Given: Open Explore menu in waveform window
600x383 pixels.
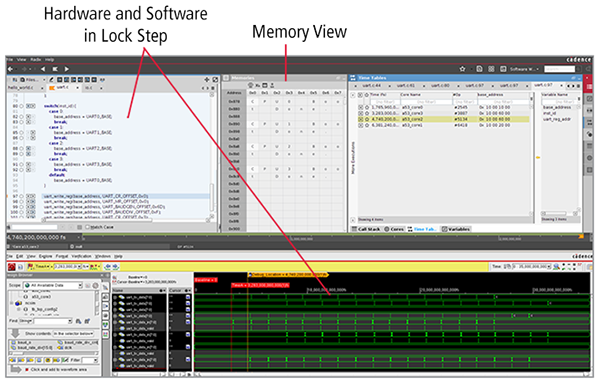Looking at the screenshot, I should click(x=45, y=256).
